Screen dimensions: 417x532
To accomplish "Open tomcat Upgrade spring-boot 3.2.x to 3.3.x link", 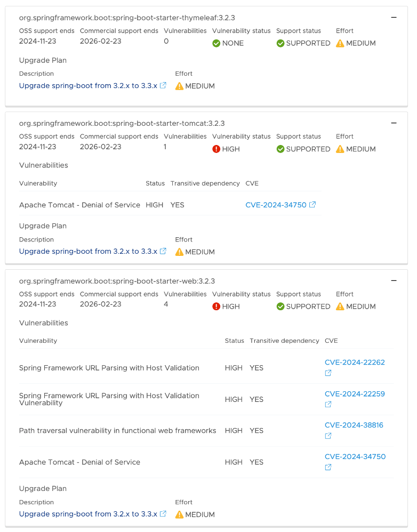I will click(88, 252).
